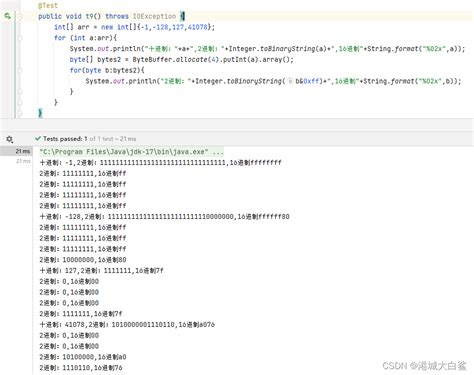Run the t9 test from the gutter icon
The width and height of the screenshot is (474, 375).
tap(7, 16)
